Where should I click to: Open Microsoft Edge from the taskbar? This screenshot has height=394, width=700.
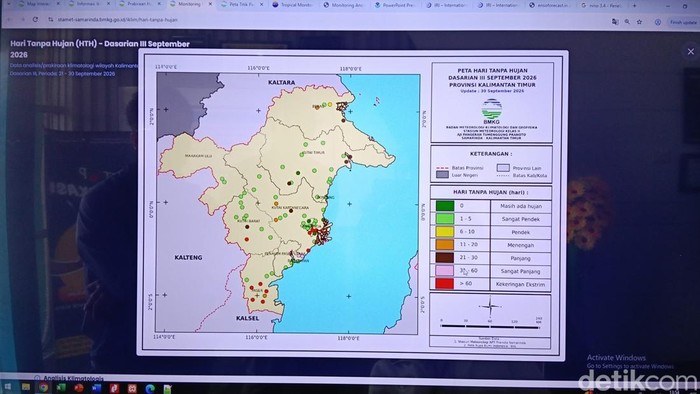[x=150, y=389]
